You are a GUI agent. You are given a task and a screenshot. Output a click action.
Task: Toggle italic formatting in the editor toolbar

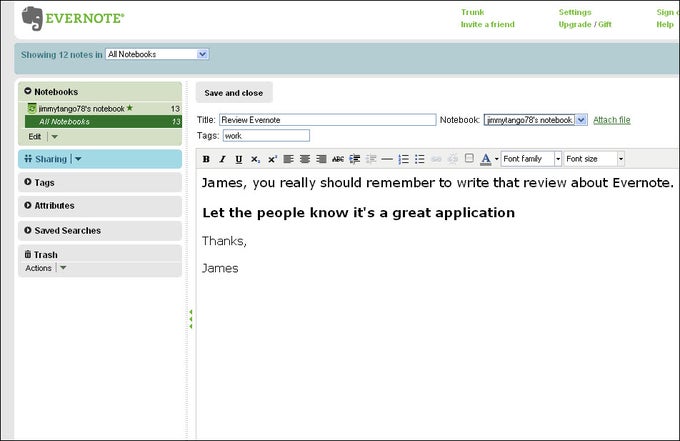tap(222, 159)
